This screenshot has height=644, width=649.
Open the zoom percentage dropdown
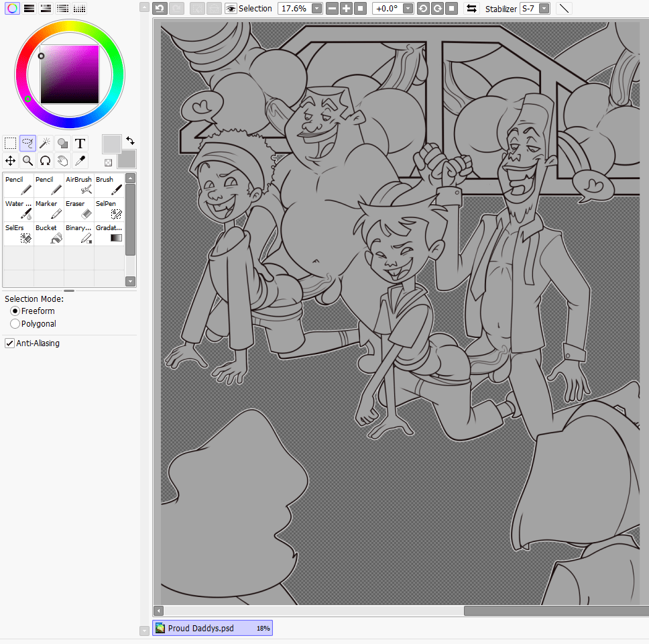click(x=316, y=8)
